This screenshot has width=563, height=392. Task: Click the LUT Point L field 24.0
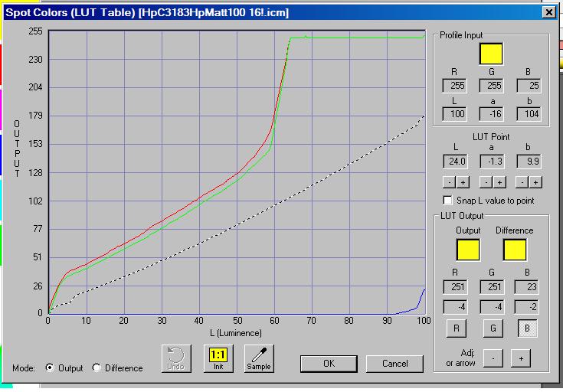(x=456, y=162)
